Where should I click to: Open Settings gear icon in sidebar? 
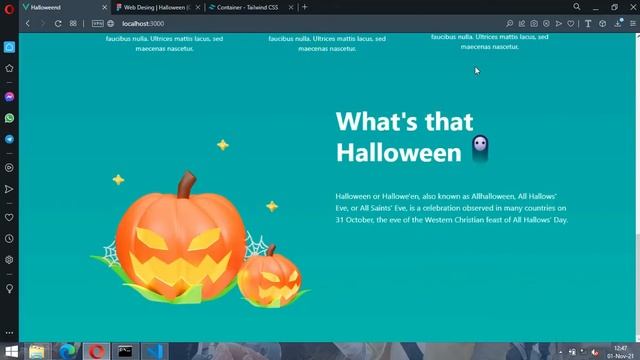point(9,260)
